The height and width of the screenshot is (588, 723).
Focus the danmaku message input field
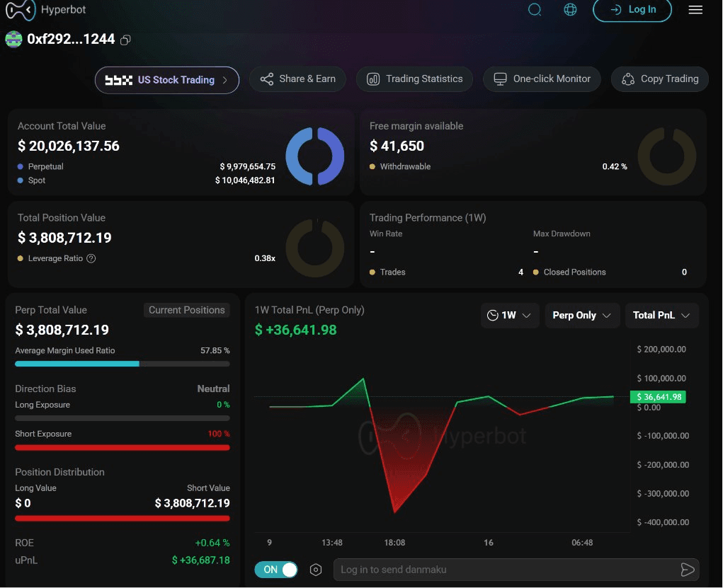505,570
